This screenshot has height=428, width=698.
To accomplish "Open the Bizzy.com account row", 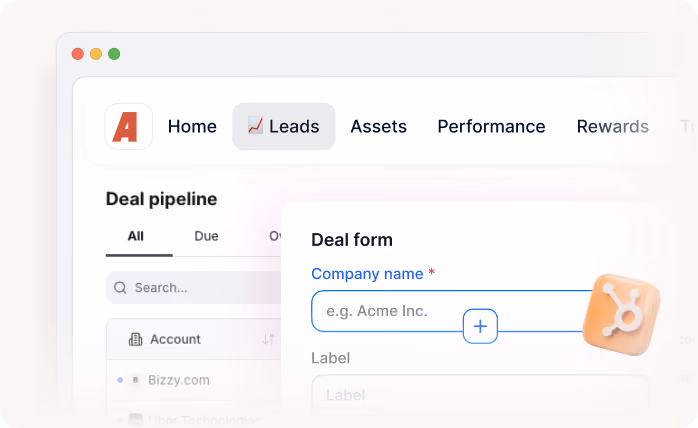I will tap(194, 380).
